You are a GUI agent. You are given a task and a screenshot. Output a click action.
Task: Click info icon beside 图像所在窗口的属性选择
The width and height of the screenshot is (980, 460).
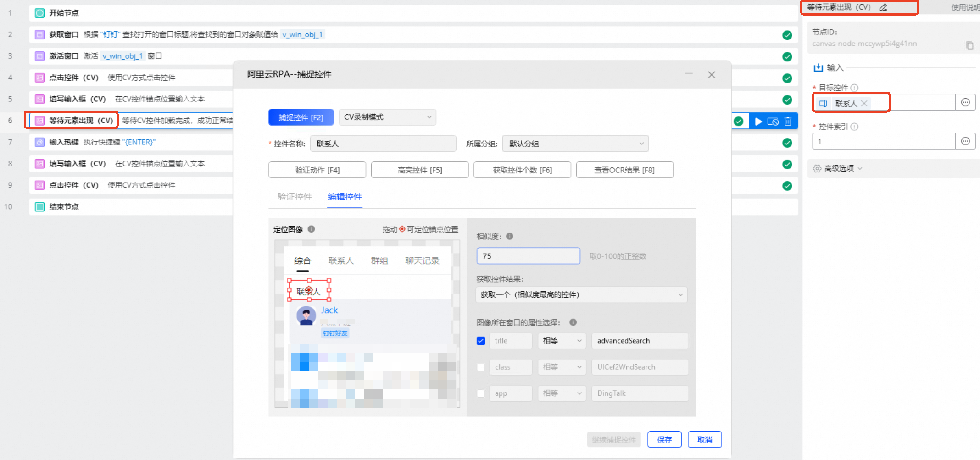573,322
